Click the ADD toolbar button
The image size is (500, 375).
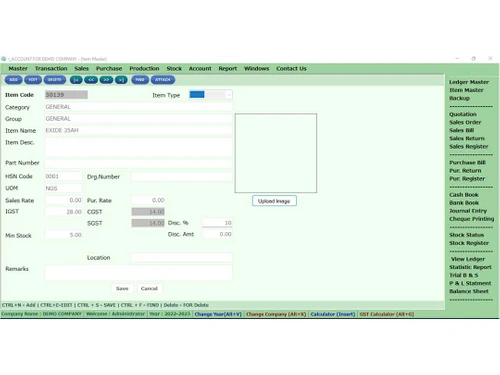tap(13, 80)
